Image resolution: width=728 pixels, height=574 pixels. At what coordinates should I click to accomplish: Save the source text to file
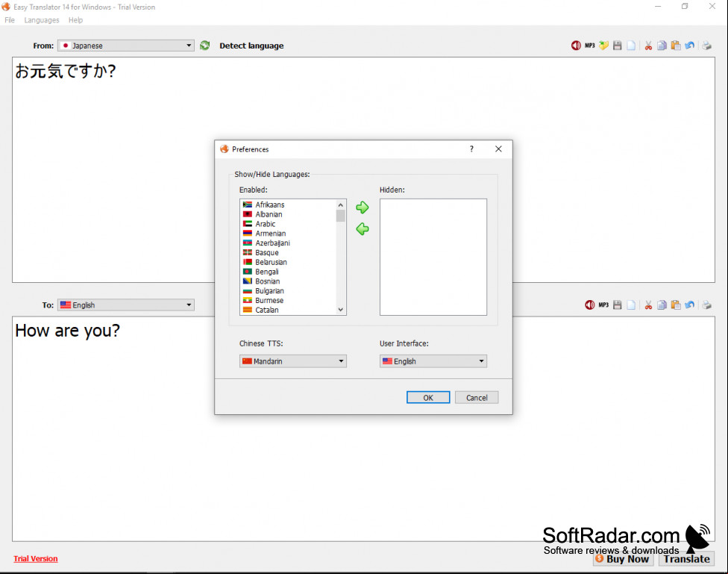pyautogui.click(x=617, y=46)
